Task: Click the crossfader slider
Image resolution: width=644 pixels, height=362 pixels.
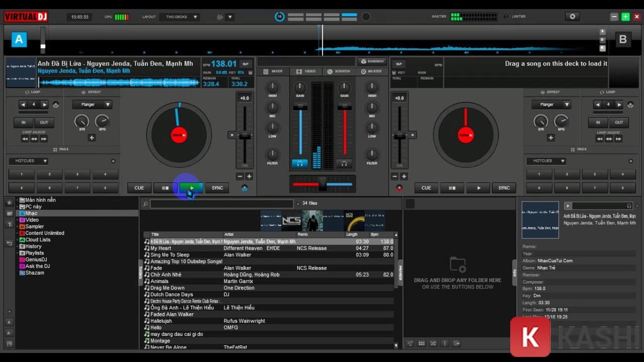Action: point(323,184)
